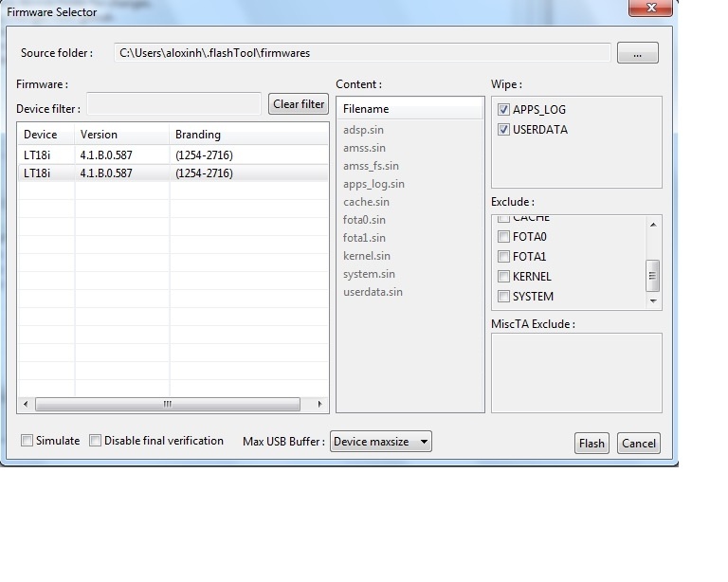Uncheck the APPS_LOG wipe checkbox
This screenshot has width=728, height=582.
pos(503,110)
